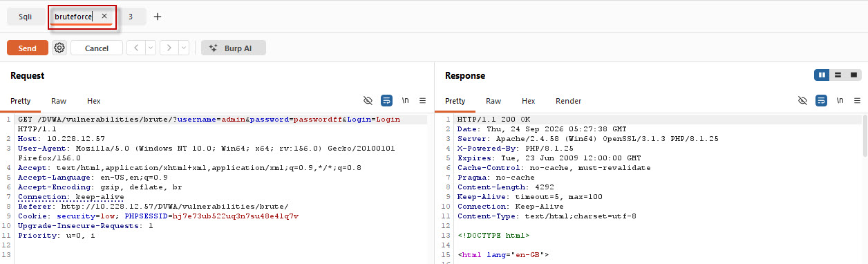
Task: Select Response Hex tab
Action: click(529, 101)
